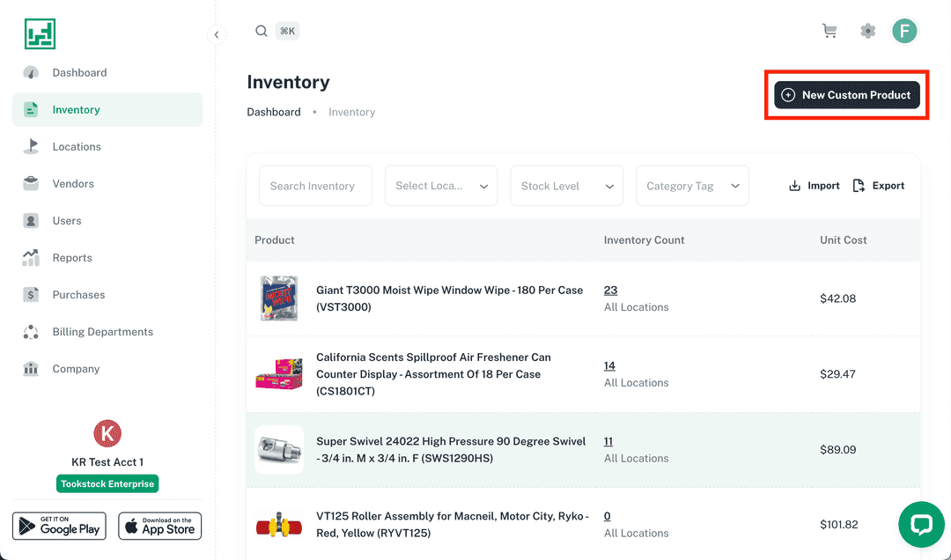The width and height of the screenshot is (951, 560).
Task: Click the user avatar labeled F
Action: click(x=904, y=31)
